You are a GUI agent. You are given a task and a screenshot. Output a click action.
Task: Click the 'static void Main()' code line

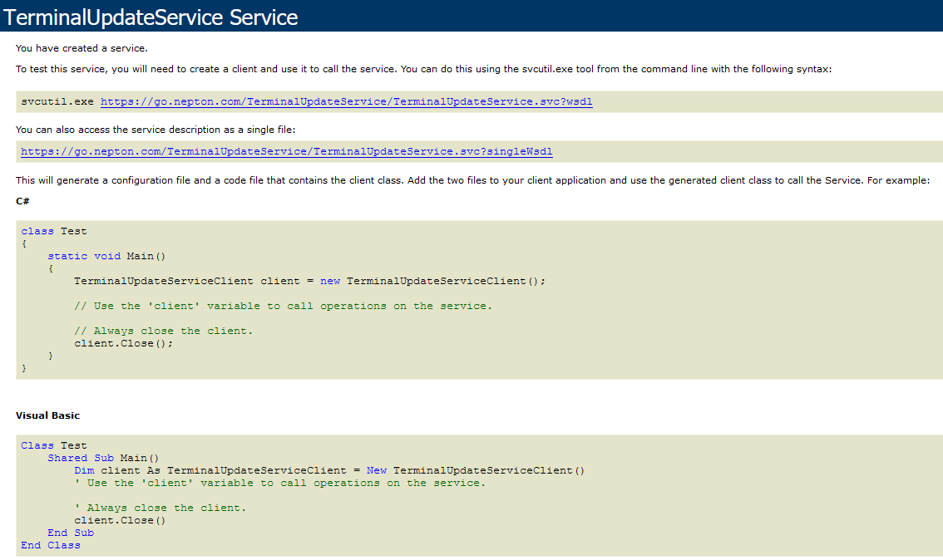click(106, 256)
